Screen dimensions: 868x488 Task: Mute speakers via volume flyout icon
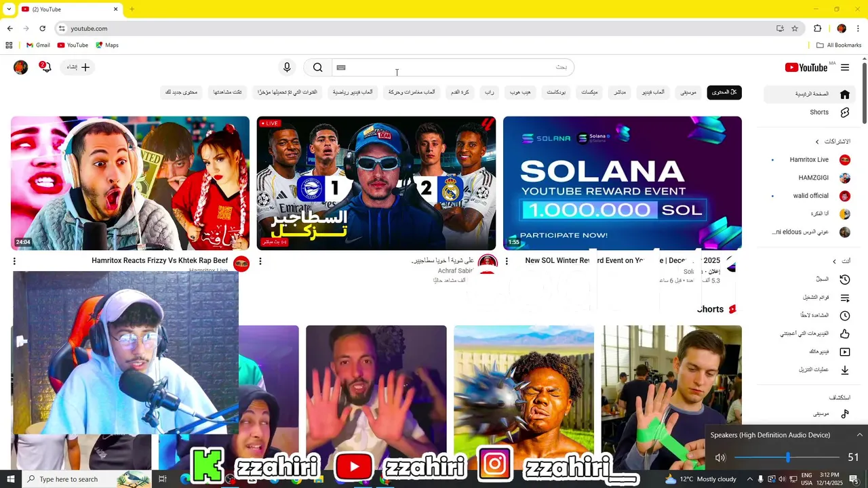[720, 457]
